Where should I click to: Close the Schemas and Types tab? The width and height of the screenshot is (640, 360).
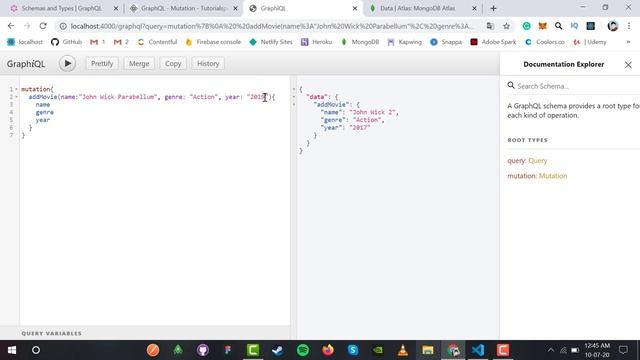pyautogui.click(x=116, y=8)
